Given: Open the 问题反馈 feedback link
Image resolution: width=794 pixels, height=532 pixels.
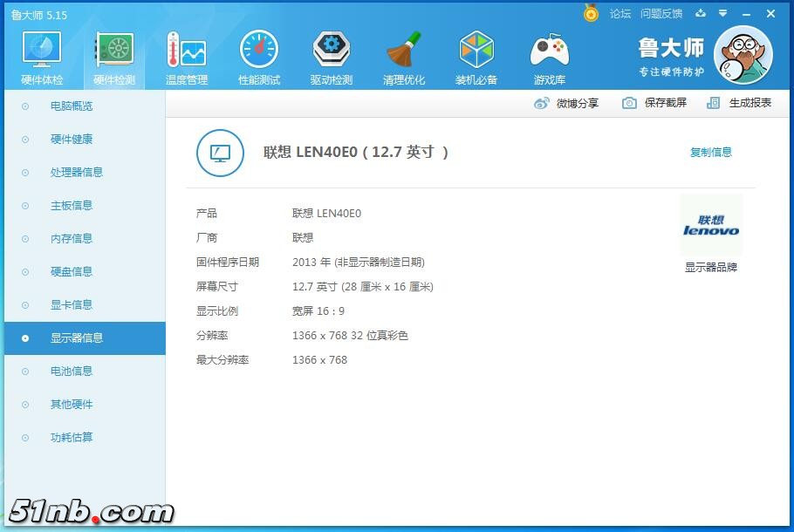Looking at the screenshot, I should point(661,14).
